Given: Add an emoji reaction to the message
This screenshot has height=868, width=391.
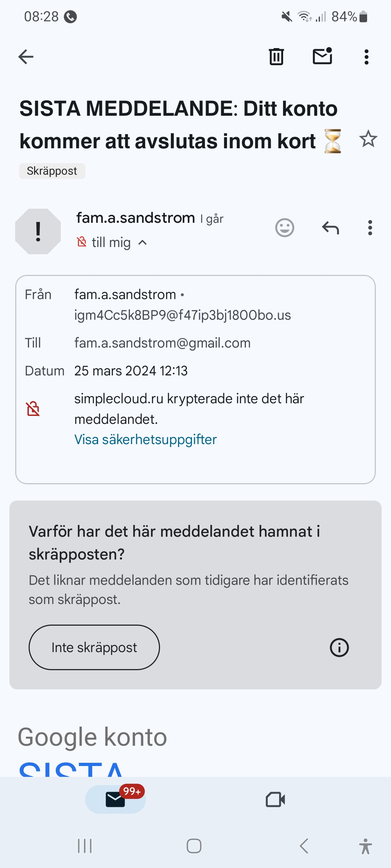Looking at the screenshot, I should click(285, 228).
